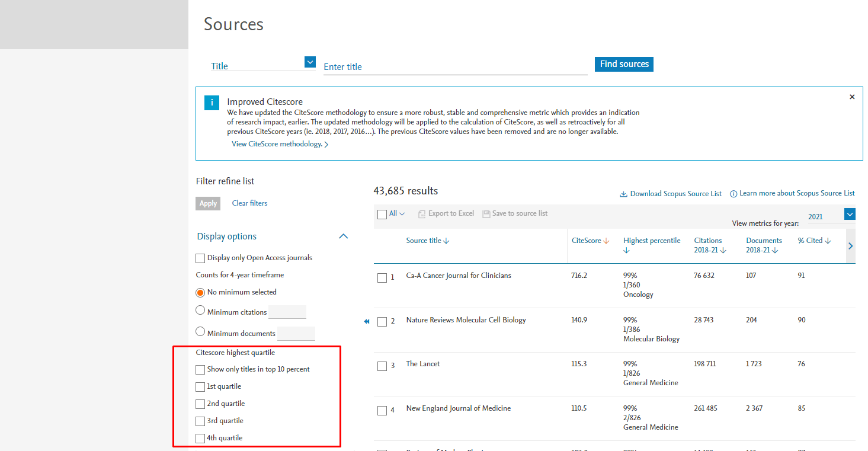Click the right chevron to reveal more metric columns
This screenshot has width=868, height=451.
[850, 245]
